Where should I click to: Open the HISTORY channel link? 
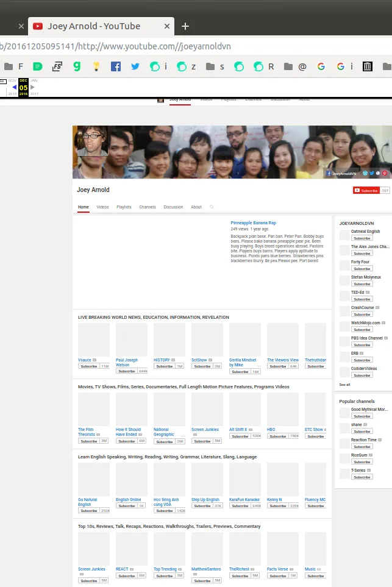[162, 360]
